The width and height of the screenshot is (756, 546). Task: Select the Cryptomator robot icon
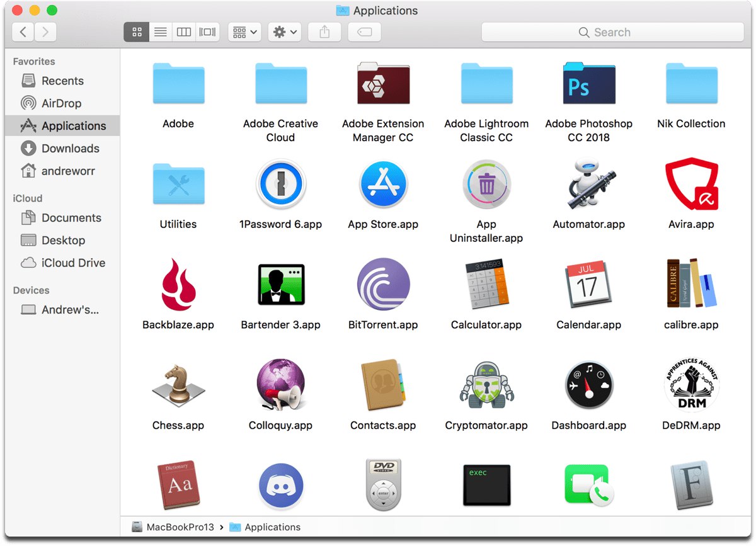pos(486,385)
